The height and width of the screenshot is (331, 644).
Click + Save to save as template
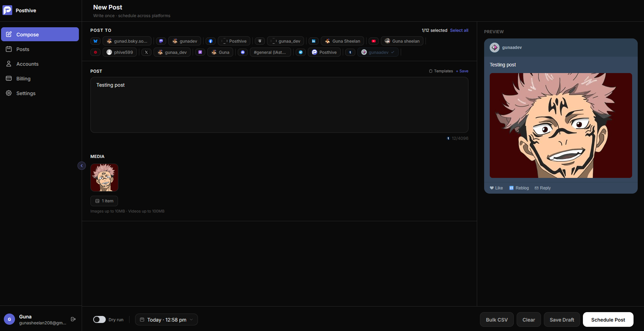tap(462, 71)
